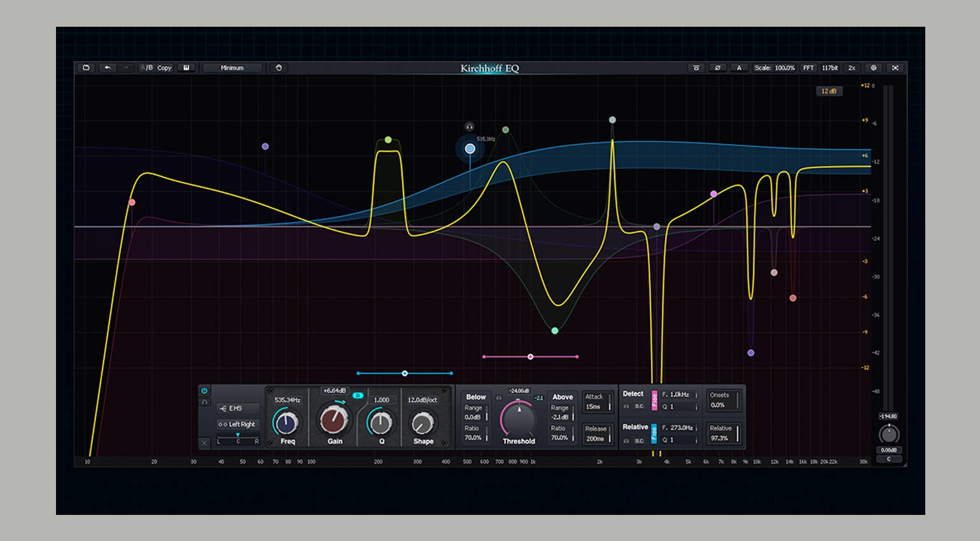Image resolution: width=980 pixels, height=541 pixels.
Task: Click the Relative row headphone icon
Action: tap(626, 440)
